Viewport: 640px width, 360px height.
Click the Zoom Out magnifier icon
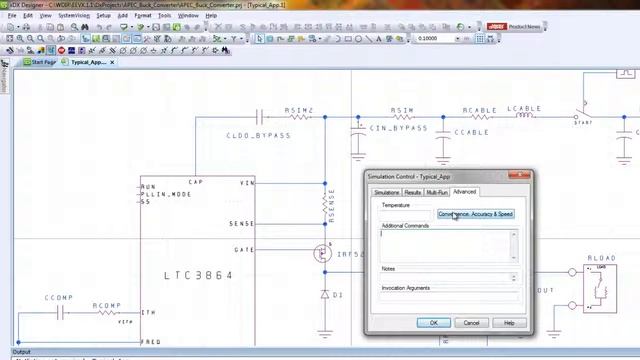pyautogui.click(x=30, y=38)
